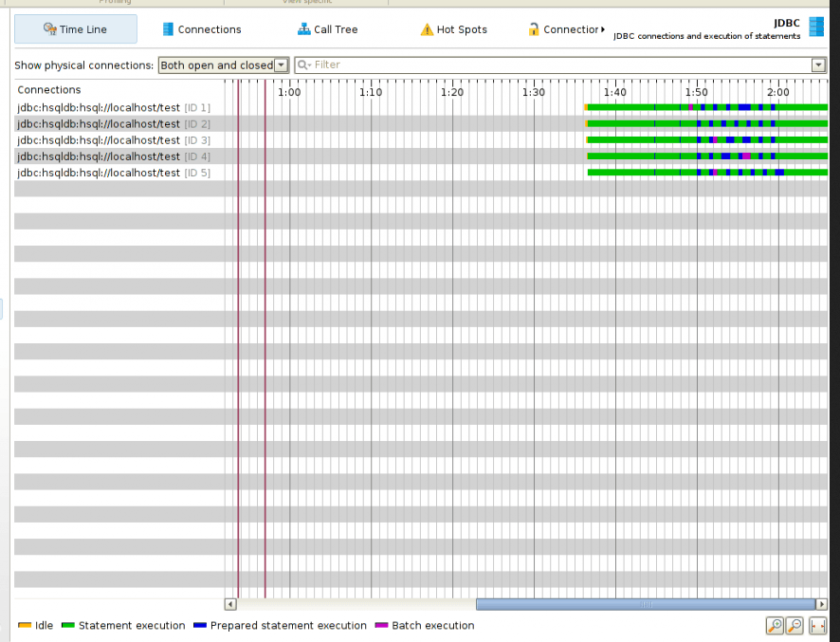
Task: Click the zoom out magnifier button
Action: click(795, 625)
